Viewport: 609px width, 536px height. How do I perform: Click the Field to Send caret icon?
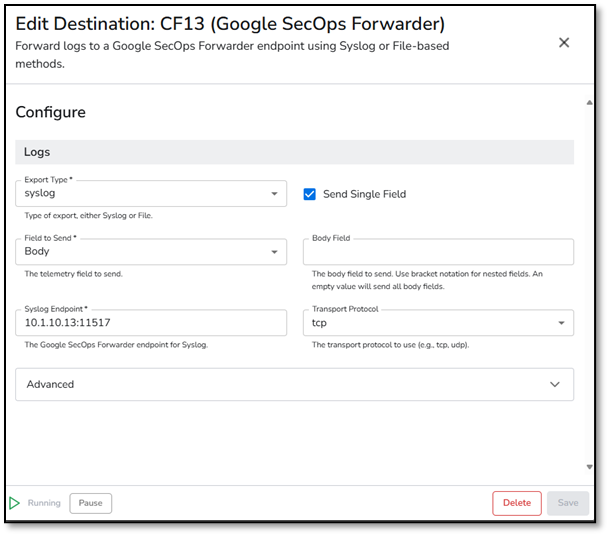click(274, 252)
